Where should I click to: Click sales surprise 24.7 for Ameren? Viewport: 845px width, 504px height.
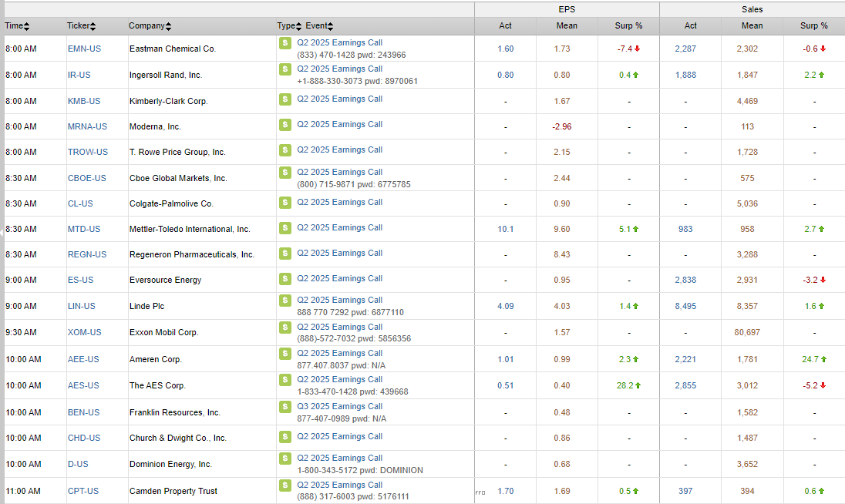point(814,359)
